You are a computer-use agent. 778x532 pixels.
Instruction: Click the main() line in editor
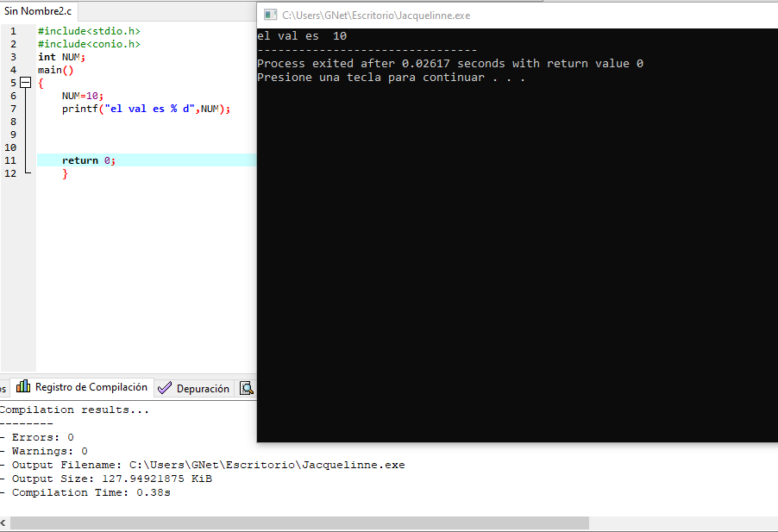pos(55,70)
